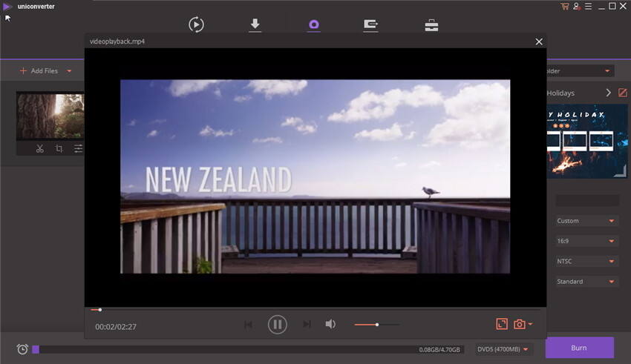The width and height of the screenshot is (631, 364).
Task: Mute the video with speaker icon
Action: (330, 324)
